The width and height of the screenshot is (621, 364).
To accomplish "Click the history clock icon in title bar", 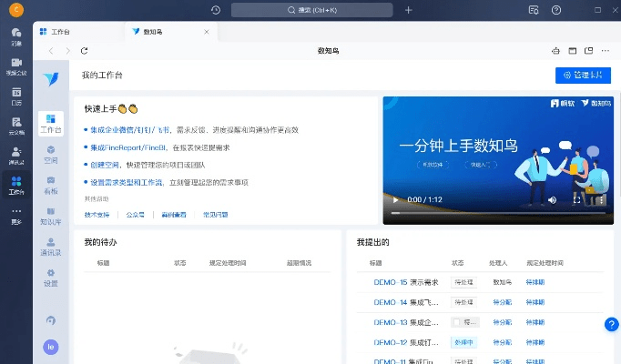I will (x=216, y=10).
